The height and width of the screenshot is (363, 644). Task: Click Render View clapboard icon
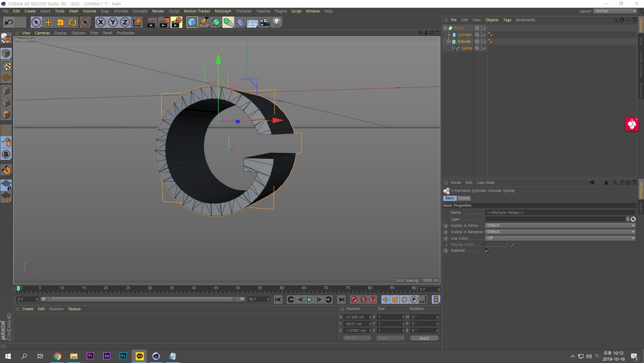[x=152, y=23]
